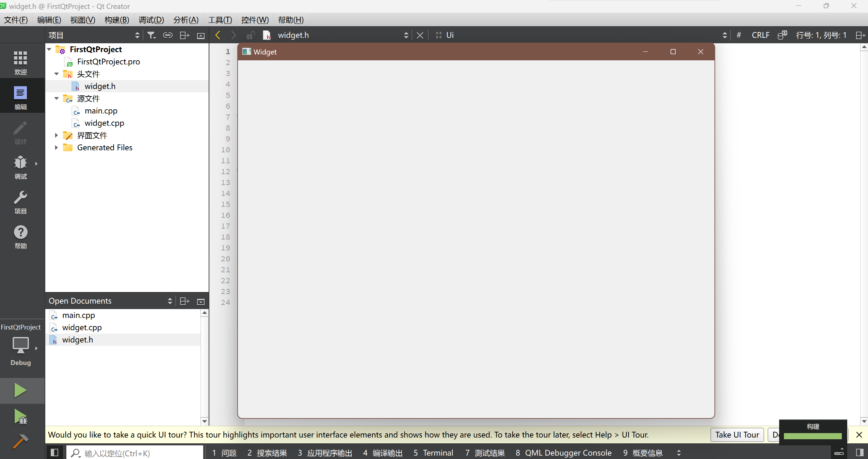Click the CRLF line ending indicator
The height and width of the screenshot is (459, 868).
(760, 35)
